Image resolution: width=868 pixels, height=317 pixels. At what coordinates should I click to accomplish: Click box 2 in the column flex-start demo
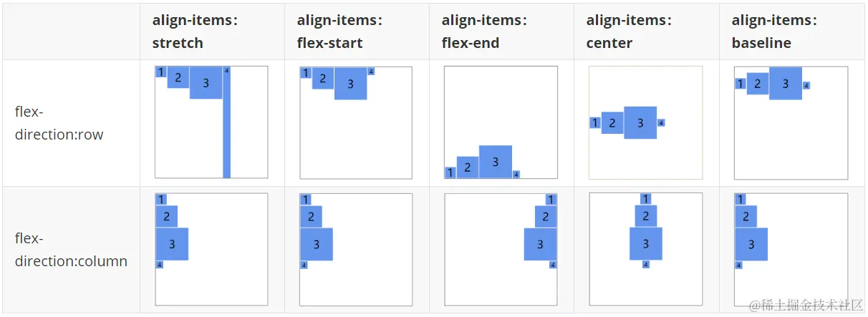(x=311, y=217)
